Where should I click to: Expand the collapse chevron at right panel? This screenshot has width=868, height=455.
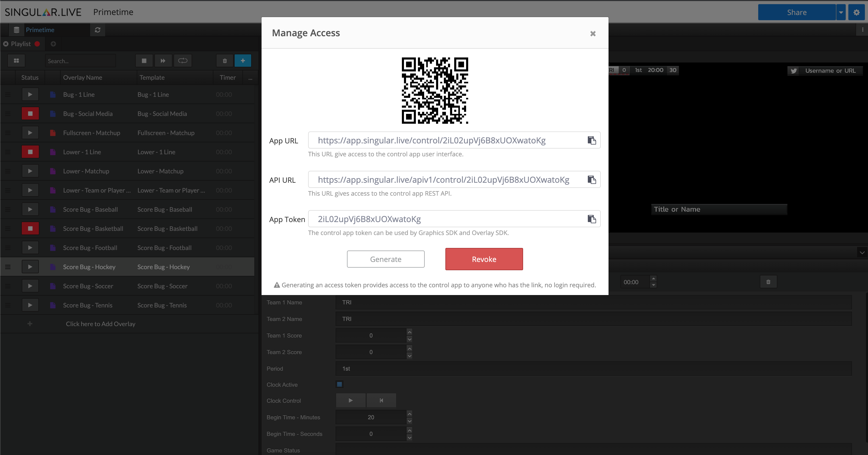[862, 253]
